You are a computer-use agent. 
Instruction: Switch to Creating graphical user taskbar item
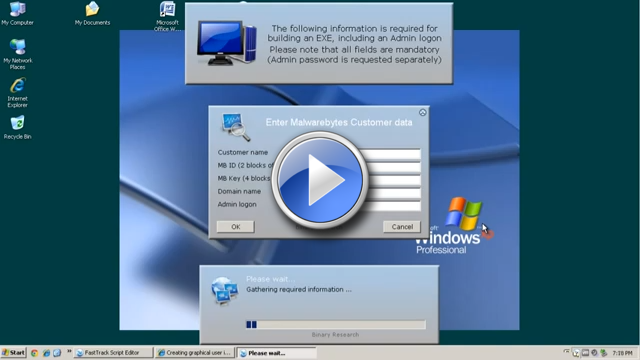coord(195,353)
